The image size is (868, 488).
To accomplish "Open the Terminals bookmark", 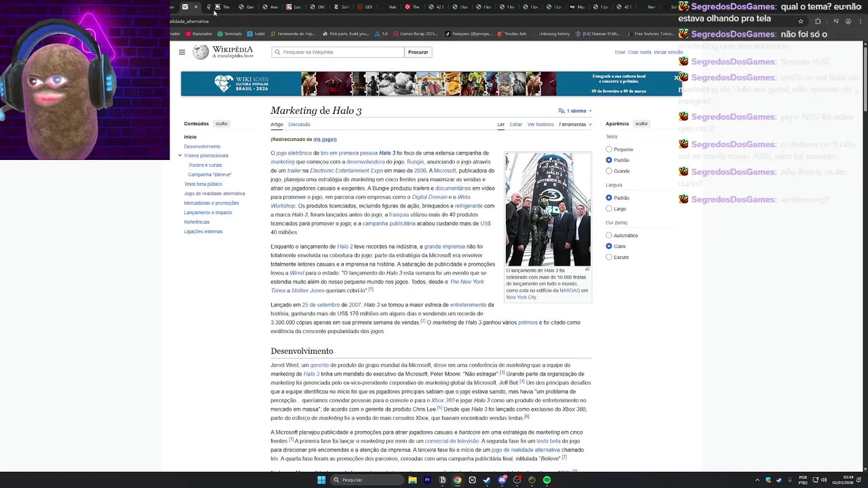I will click(x=230, y=34).
